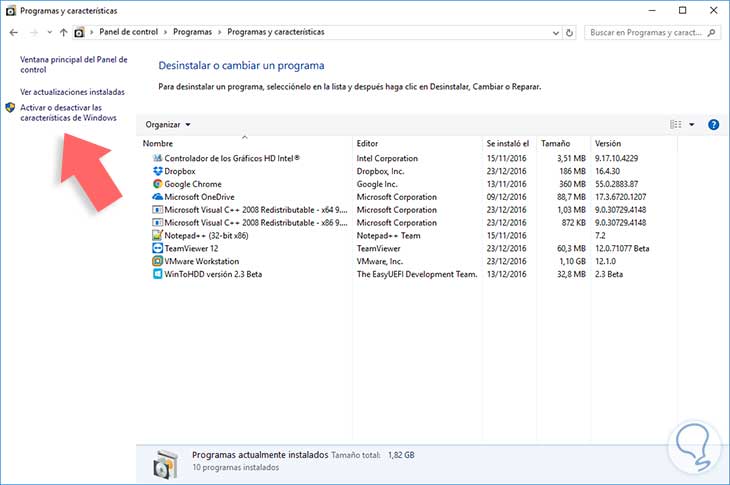The height and width of the screenshot is (485, 730).
Task: Select the Notepad++ icon
Action: pos(157,236)
